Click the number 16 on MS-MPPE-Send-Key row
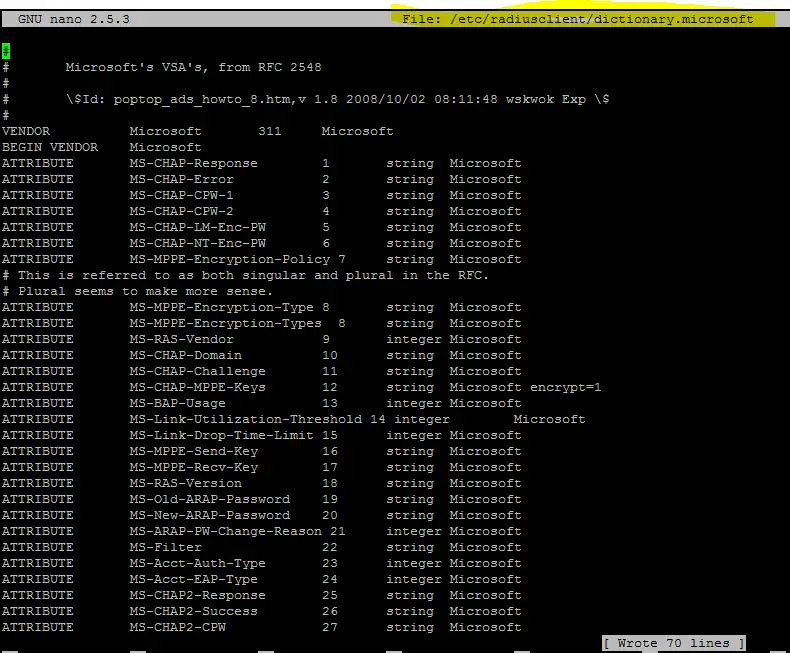790x653 pixels. 330,451
